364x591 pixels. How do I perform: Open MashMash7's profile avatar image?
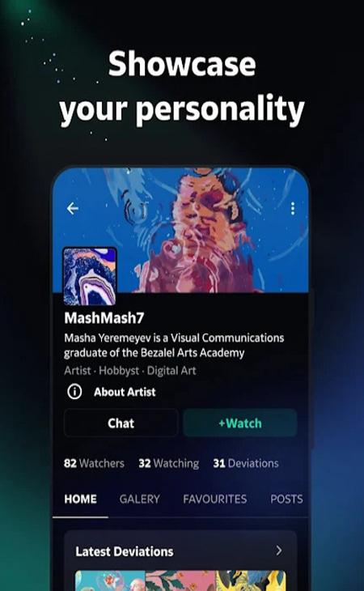90,276
